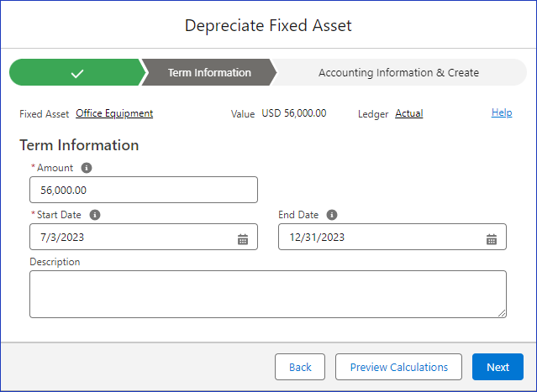Click the Start Date input field
Image resolution: width=537 pixels, height=392 pixels.
point(144,237)
